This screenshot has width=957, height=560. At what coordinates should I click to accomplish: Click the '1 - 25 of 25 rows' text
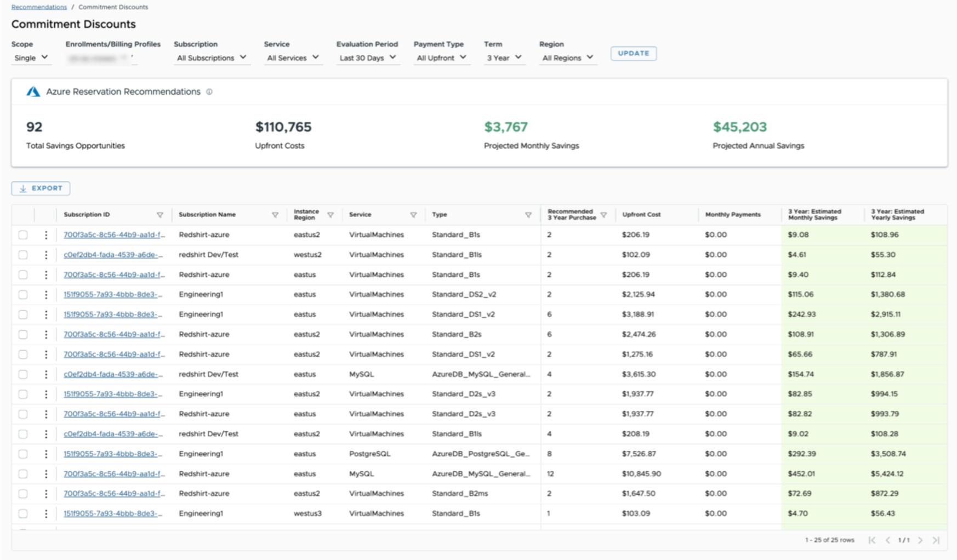pos(829,540)
